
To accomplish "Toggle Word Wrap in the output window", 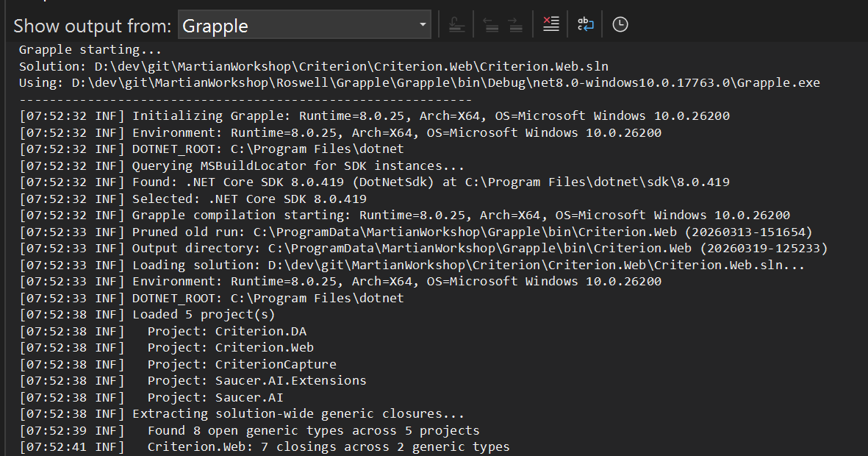I will (585, 24).
